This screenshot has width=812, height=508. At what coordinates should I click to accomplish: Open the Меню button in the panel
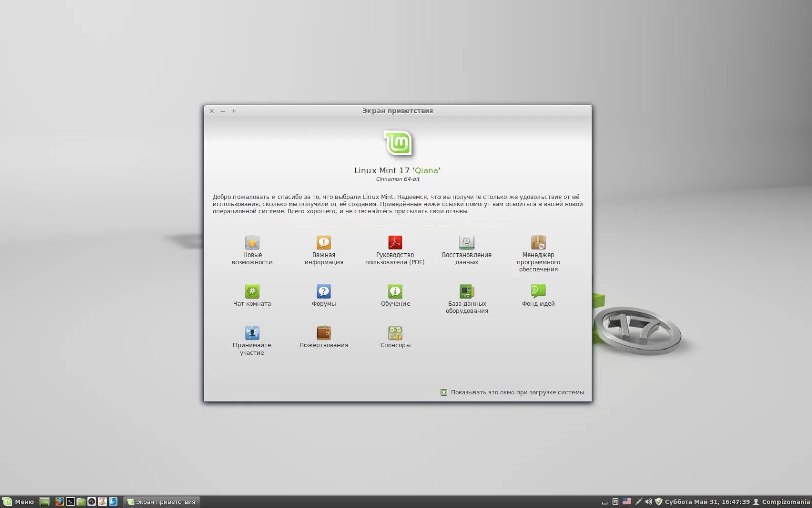[18, 502]
